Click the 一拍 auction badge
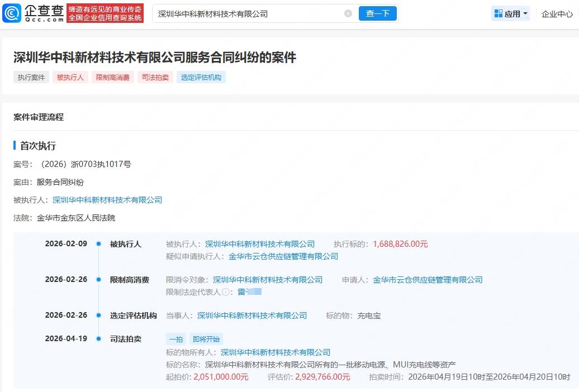The height and width of the screenshot is (392, 579). point(175,339)
